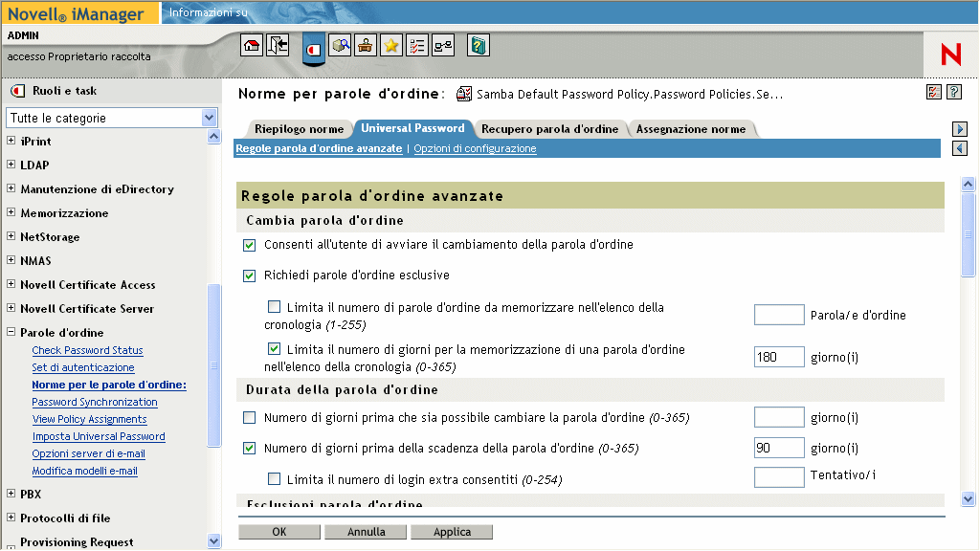
Task: Open the Preferences checklist icon
Action: (x=415, y=45)
